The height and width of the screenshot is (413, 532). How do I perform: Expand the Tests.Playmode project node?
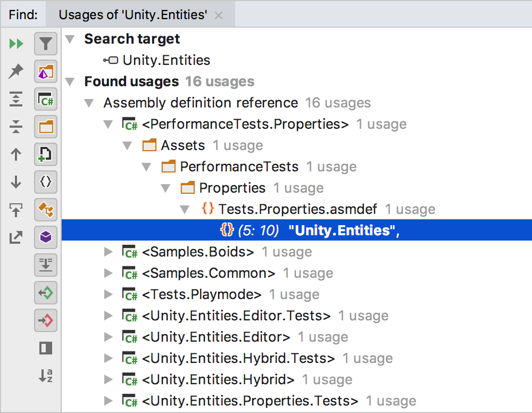pos(108,294)
